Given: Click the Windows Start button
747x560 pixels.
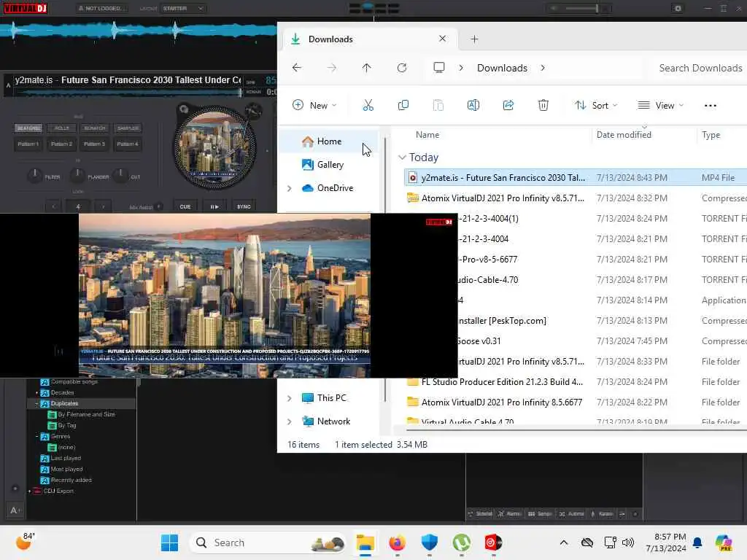Looking at the screenshot, I should coord(169,542).
